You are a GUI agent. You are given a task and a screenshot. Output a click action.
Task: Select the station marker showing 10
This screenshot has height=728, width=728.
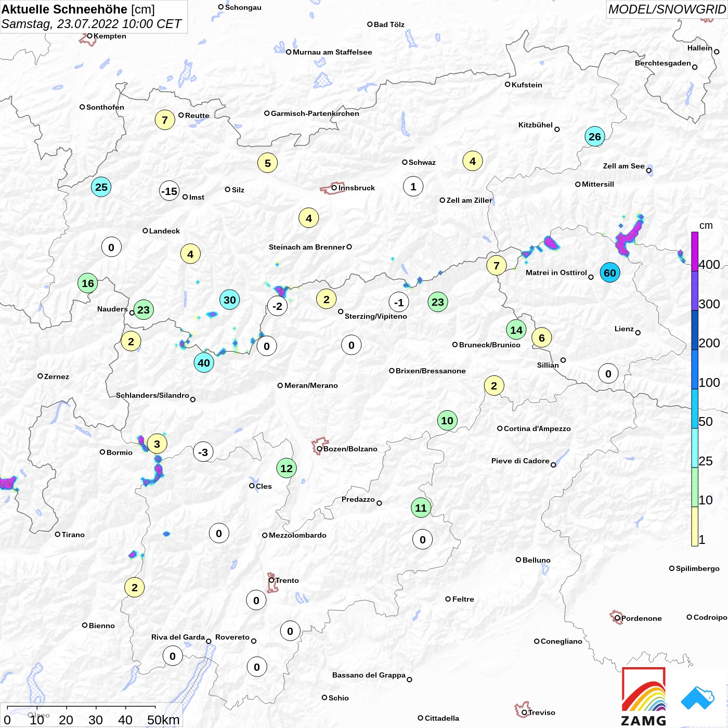pos(447,421)
